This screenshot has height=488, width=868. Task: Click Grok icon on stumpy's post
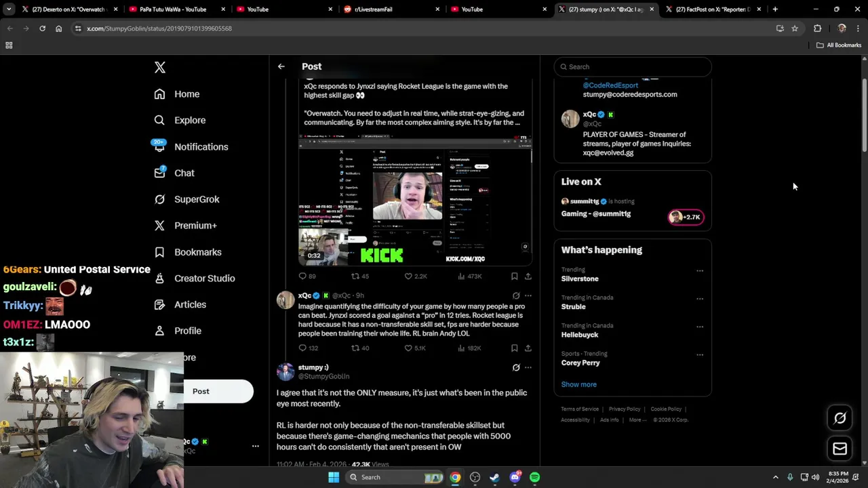click(516, 367)
